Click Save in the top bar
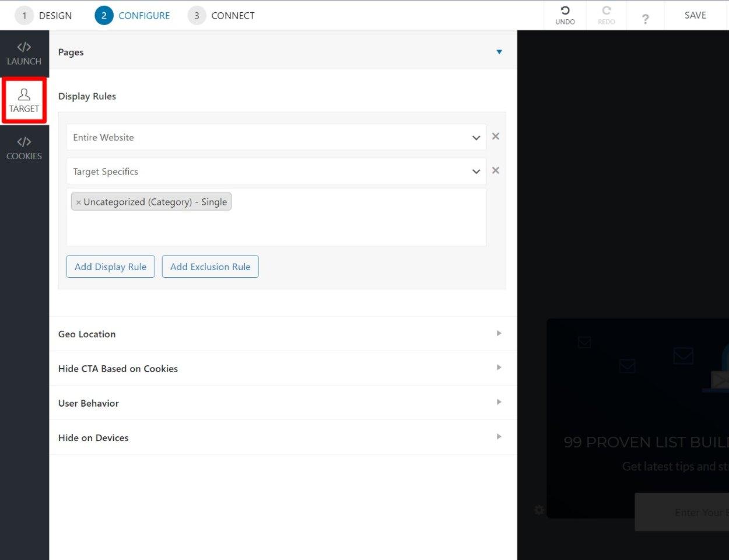This screenshot has width=729, height=560. [695, 15]
